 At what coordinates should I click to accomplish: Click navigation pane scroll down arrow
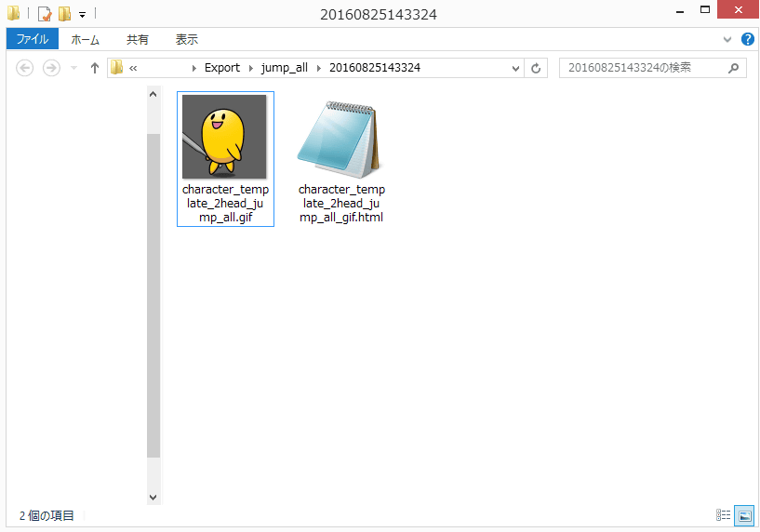click(x=153, y=497)
